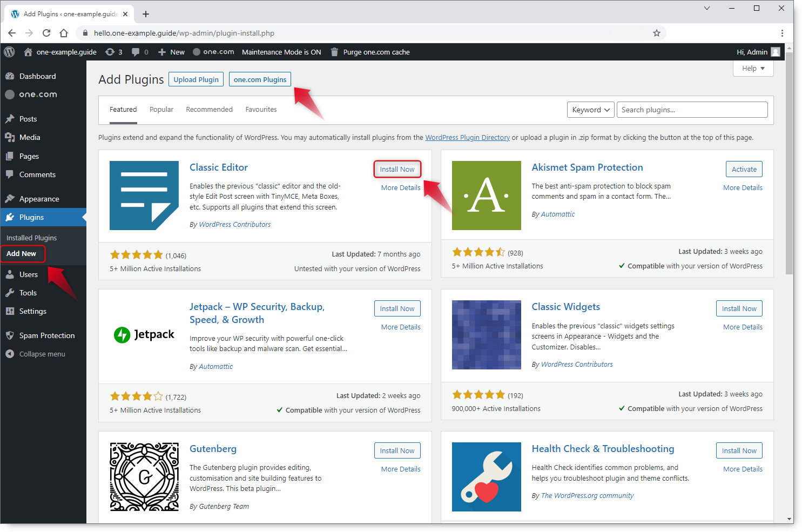Click the + New item in admin bar
This screenshot has height=532, width=802.
click(x=171, y=52)
